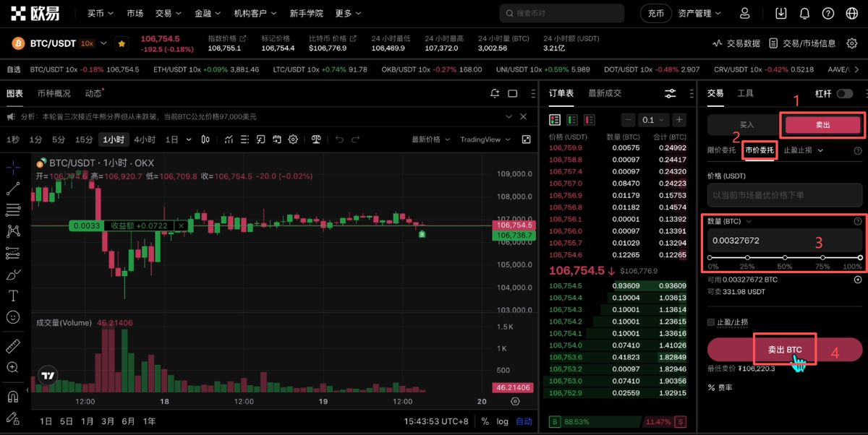The image size is (868, 435).
Task: Open chart settings gear icon
Action: pos(292,139)
